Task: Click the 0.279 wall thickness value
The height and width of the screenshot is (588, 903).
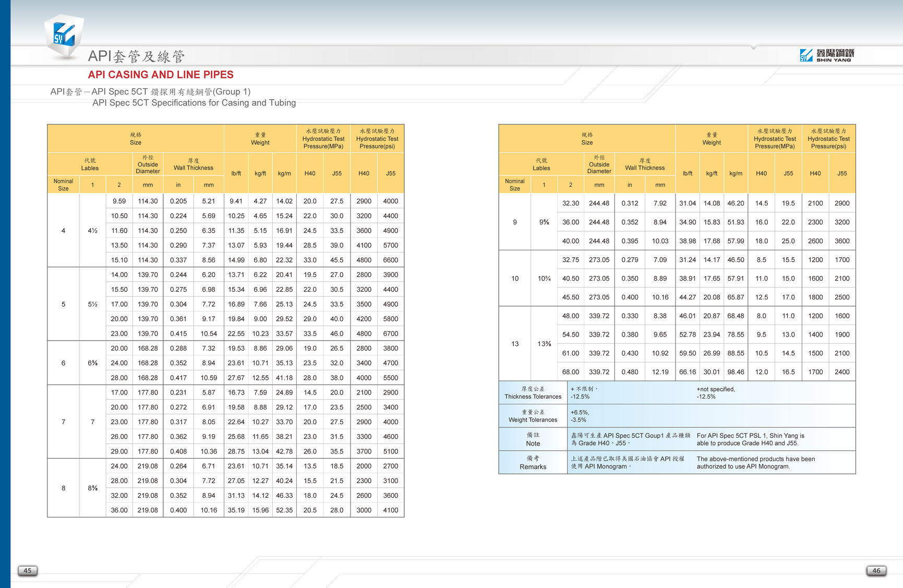Action: pyautogui.click(x=630, y=260)
